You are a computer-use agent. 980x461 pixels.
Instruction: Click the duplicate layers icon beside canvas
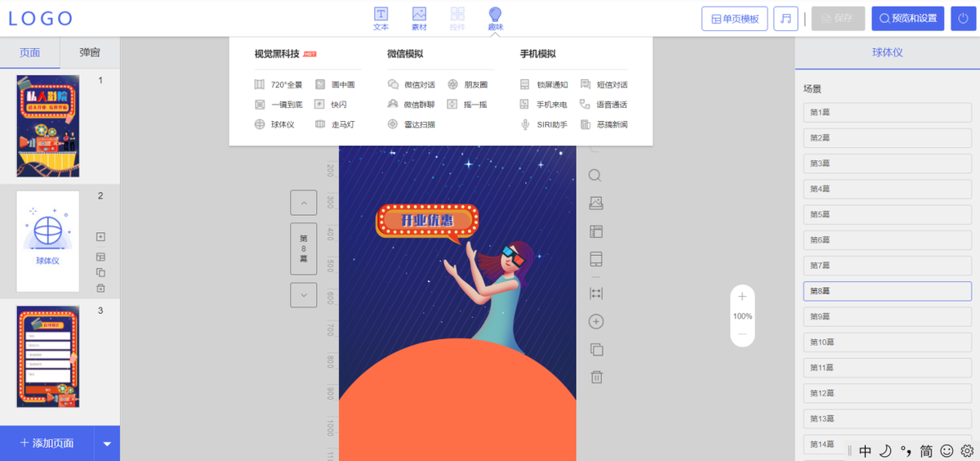596,349
